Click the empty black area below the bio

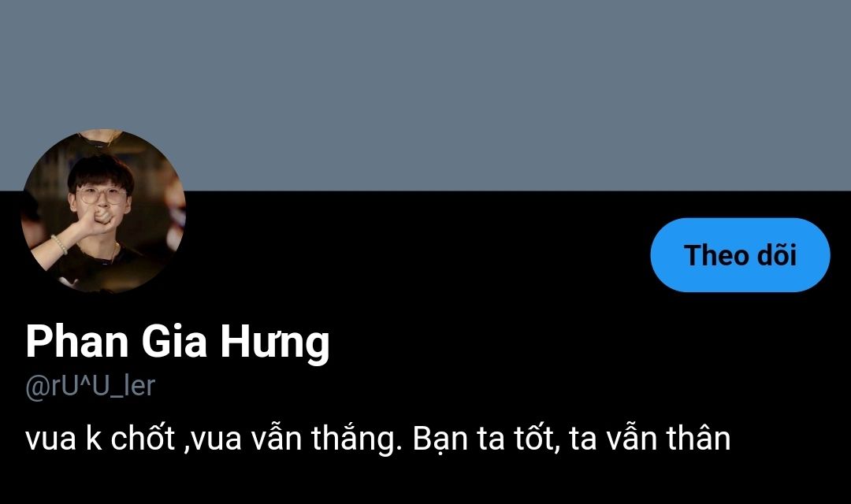[425, 482]
